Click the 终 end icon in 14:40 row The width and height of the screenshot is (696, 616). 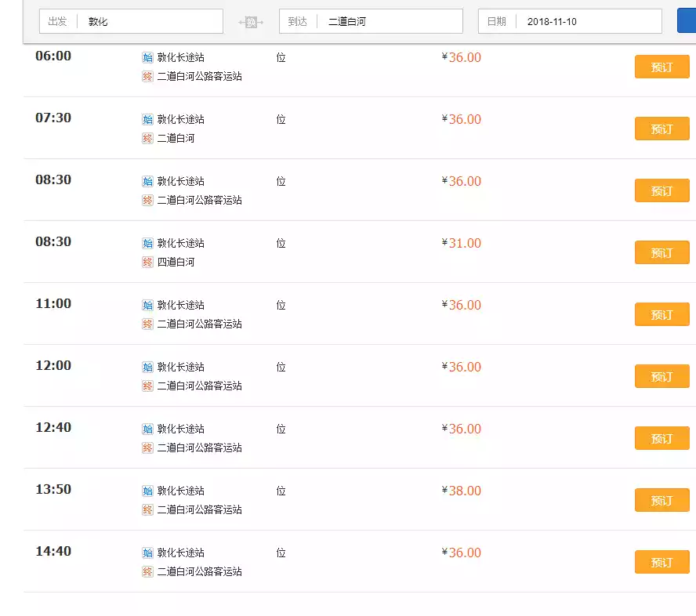[147, 571]
